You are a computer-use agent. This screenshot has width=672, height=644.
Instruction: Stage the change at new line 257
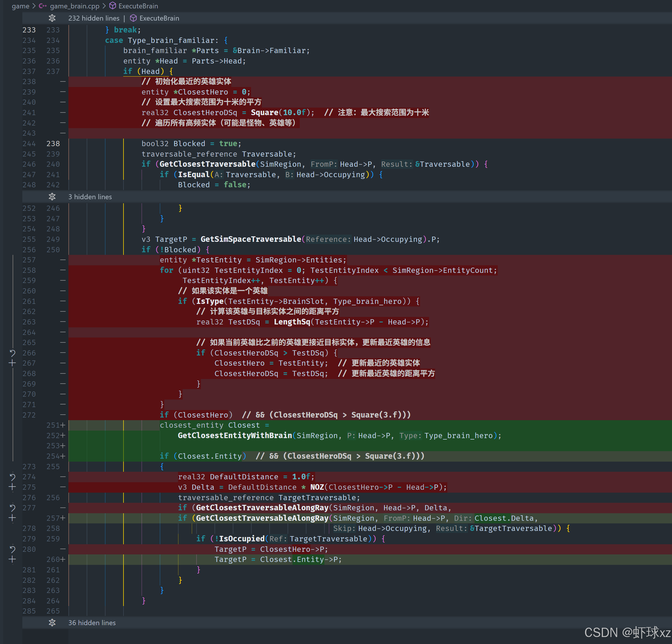click(12, 518)
